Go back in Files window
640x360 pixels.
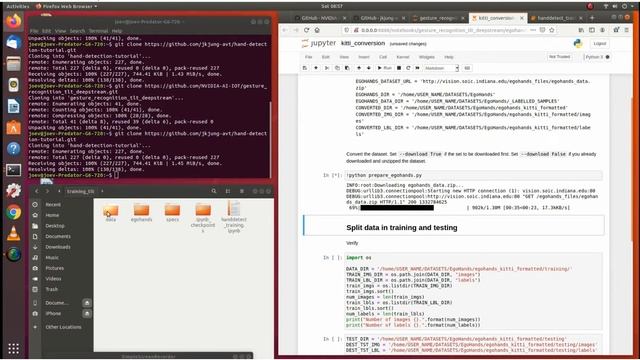click(37, 191)
